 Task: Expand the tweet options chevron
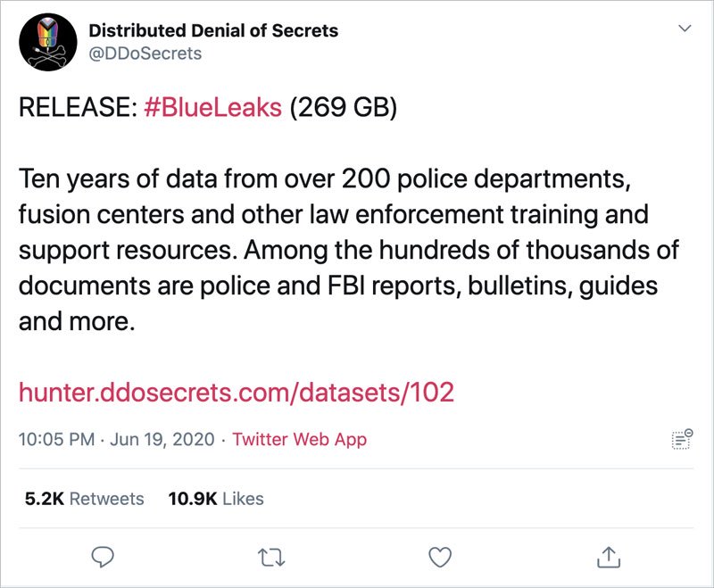point(685,29)
